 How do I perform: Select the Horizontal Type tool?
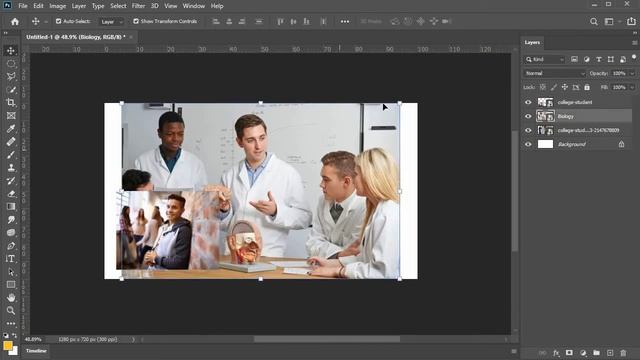click(11, 259)
